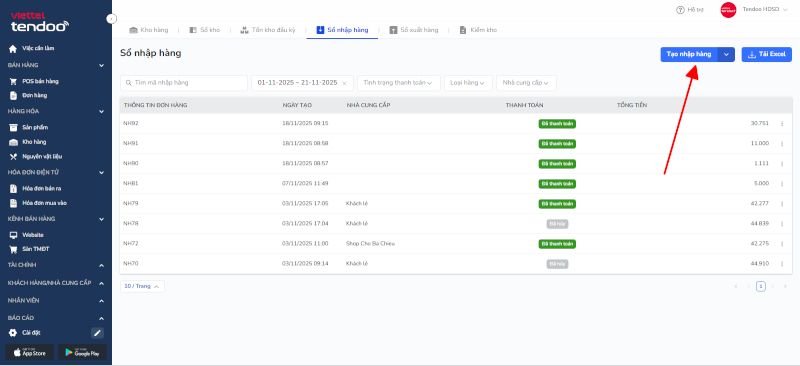Click Đã thanh toán badge in NH79 row
This screenshot has height=366, width=800.
click(x=557, y=204)
